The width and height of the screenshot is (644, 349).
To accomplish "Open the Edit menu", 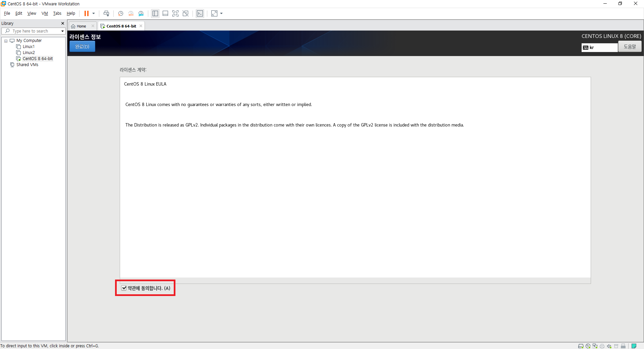I will (x=19, y=13).
